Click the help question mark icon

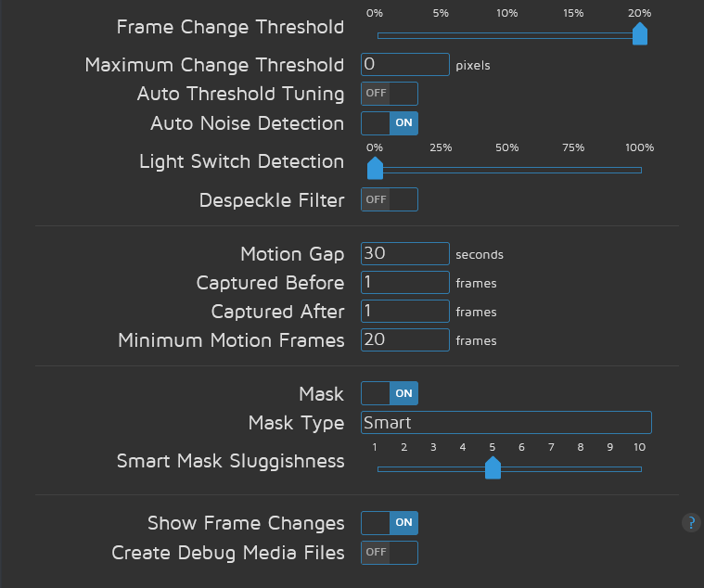point(691,522)
